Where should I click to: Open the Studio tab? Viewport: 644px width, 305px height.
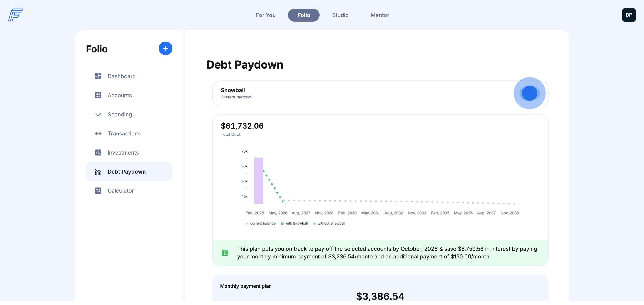click(340, 15)
